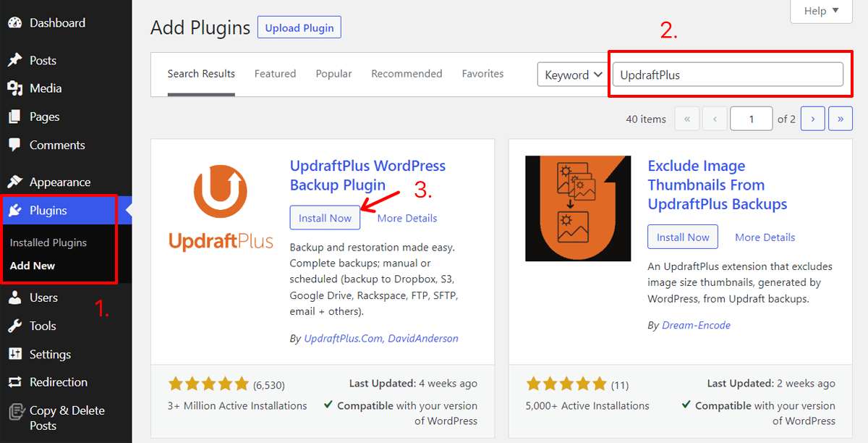Click the 40 items count text
This screenshot has height=443, width=868.
(x=646, y=119)
